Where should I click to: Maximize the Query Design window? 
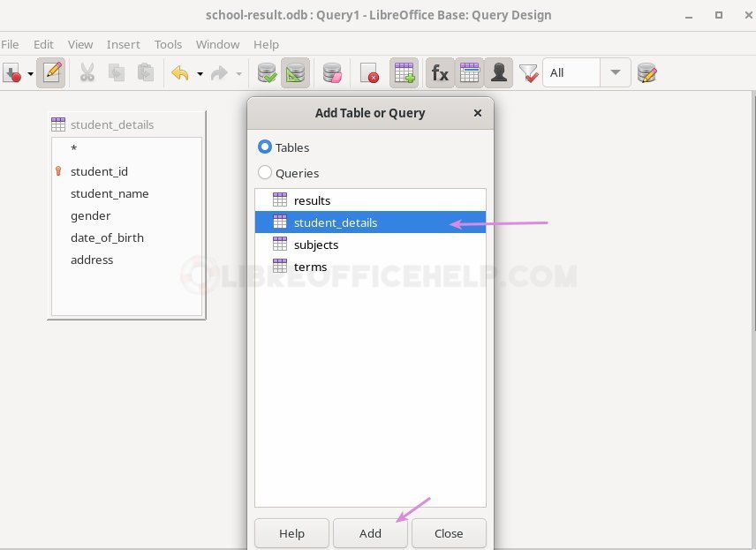pyautogui.click(x=719, y=15)
